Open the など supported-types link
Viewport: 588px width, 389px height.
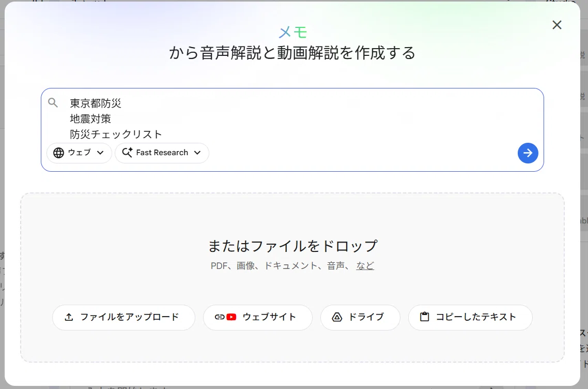coord(365,266)
